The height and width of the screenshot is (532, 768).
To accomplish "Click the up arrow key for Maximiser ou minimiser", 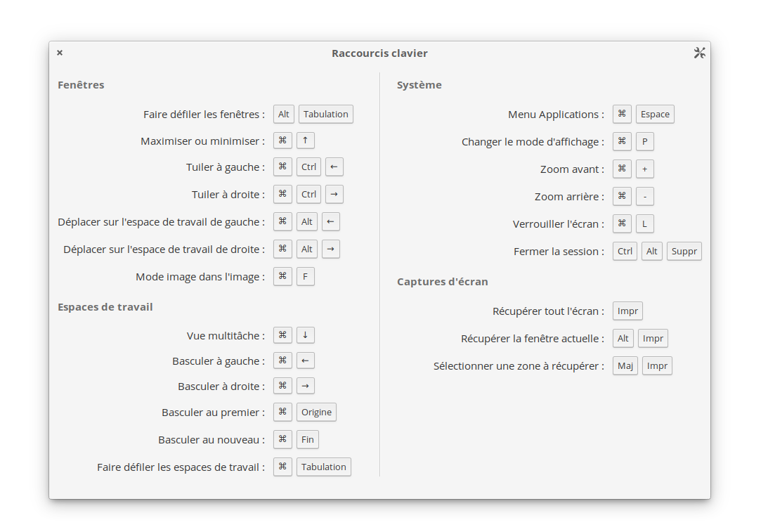I will [305, 141].
